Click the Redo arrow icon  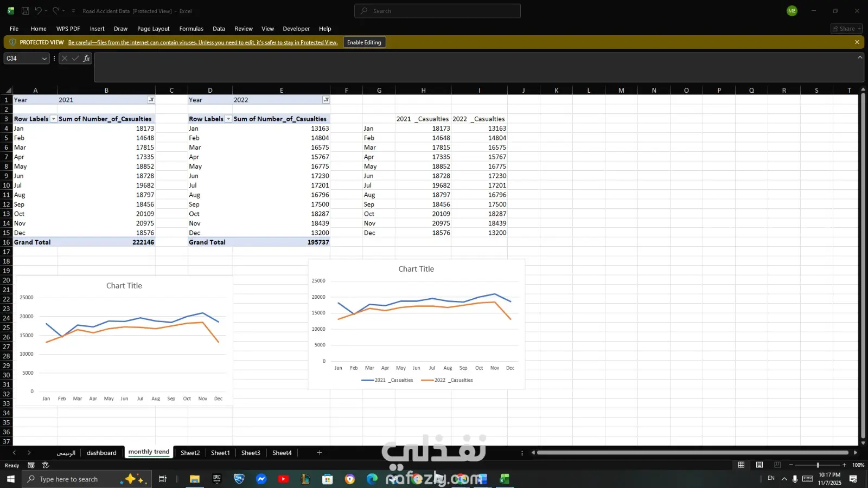coord(55,11)
